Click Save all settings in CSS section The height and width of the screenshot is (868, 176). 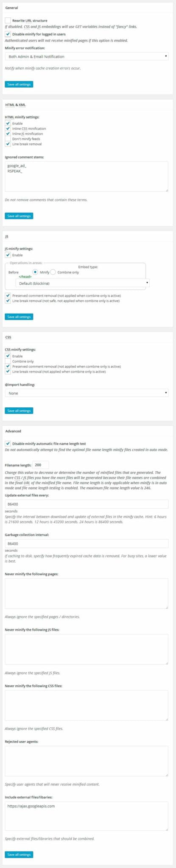19,411
